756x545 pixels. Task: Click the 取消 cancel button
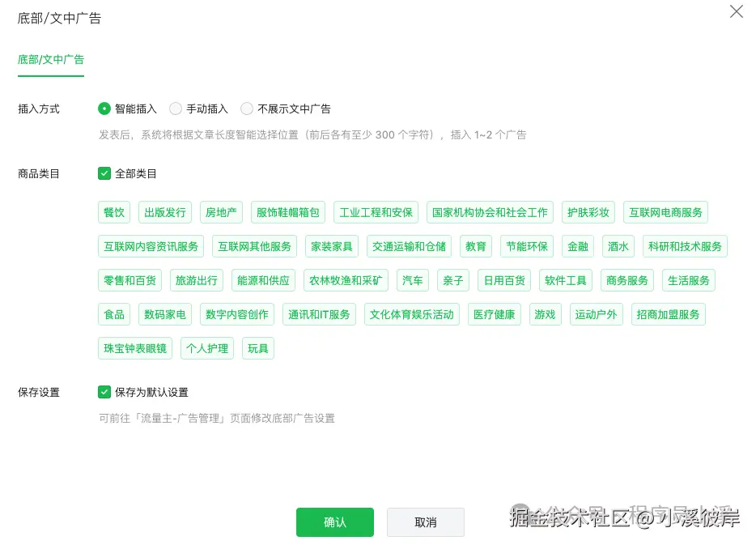point(425,522)
